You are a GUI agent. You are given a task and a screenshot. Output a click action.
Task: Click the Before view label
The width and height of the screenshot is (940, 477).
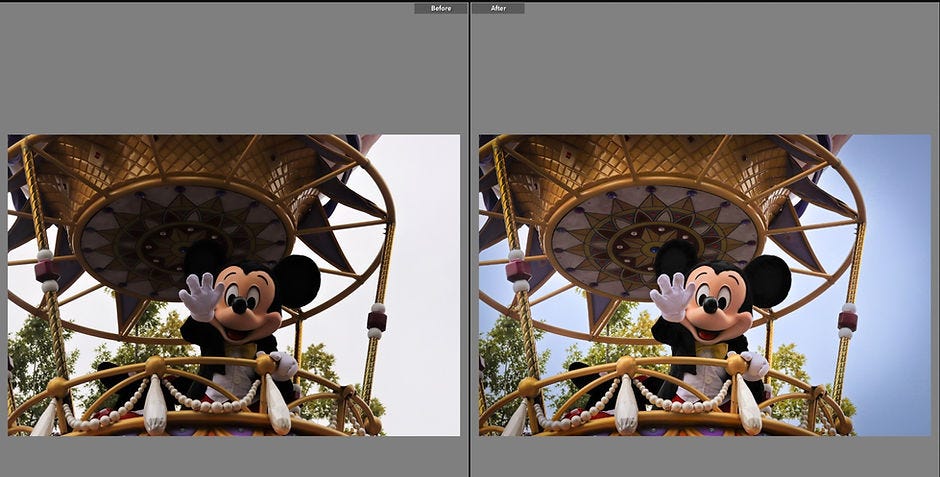click(441, 8)
